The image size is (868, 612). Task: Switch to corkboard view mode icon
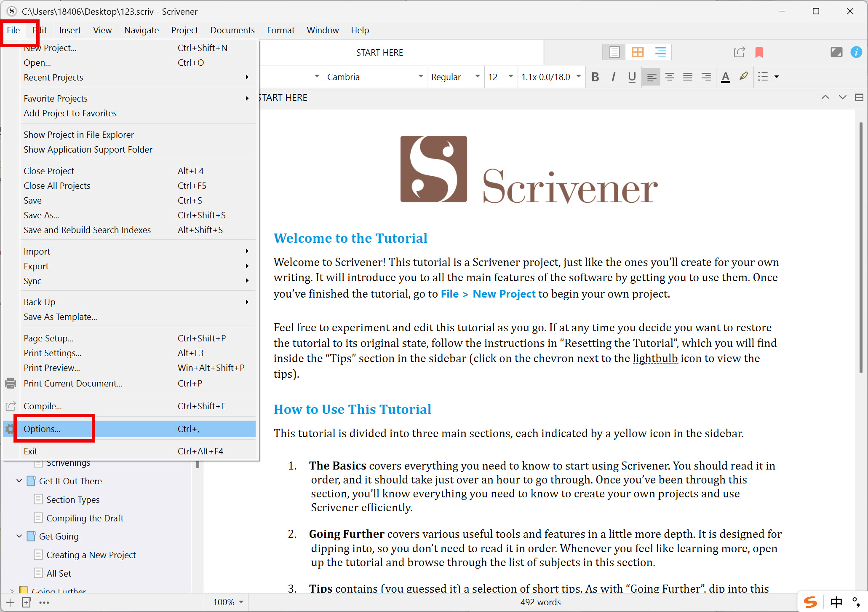click(637, 52)
